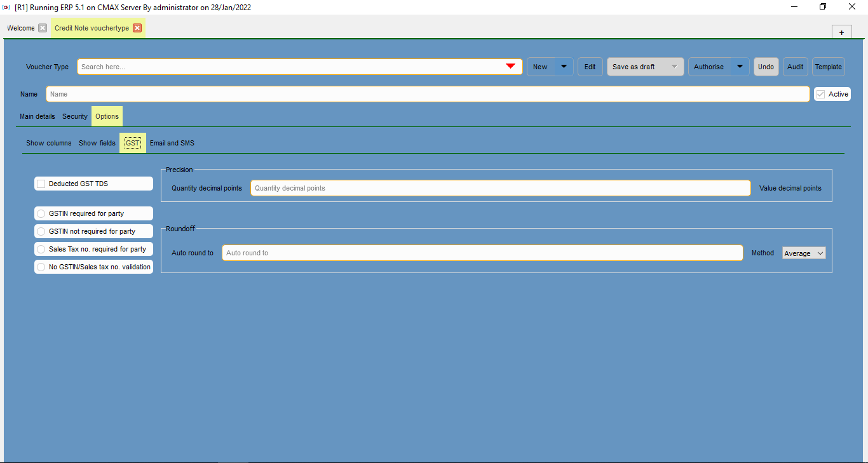Expand the Authorise dropdown arrow
The width and height of the screenshot is (868, 463).
click(740, 67)
